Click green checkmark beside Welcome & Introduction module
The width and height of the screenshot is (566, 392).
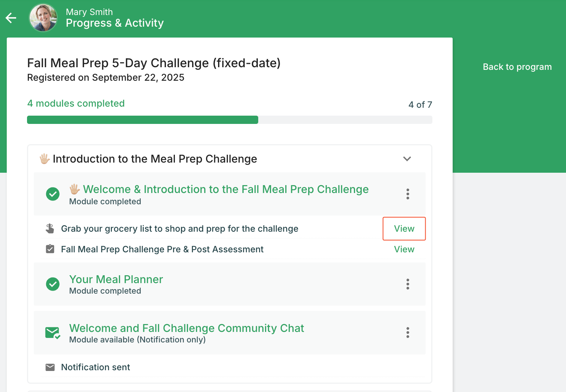(x=53, y=194)
